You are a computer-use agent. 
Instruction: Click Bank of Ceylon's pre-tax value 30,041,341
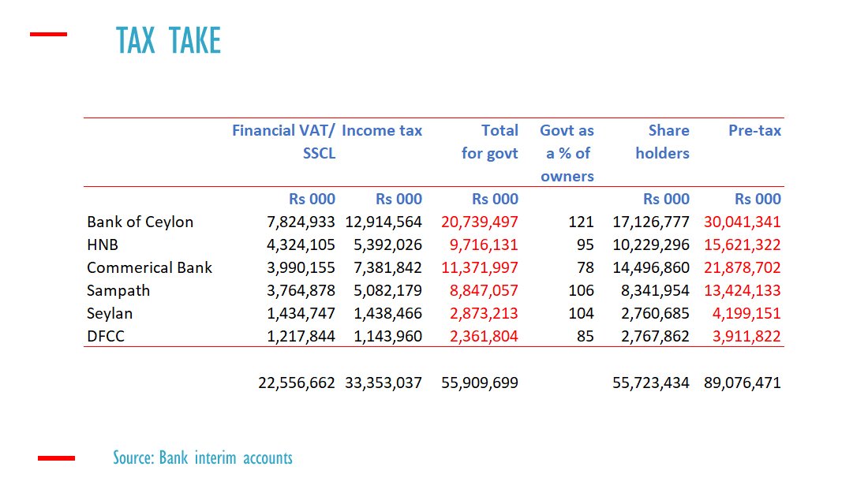coord(742,222)
